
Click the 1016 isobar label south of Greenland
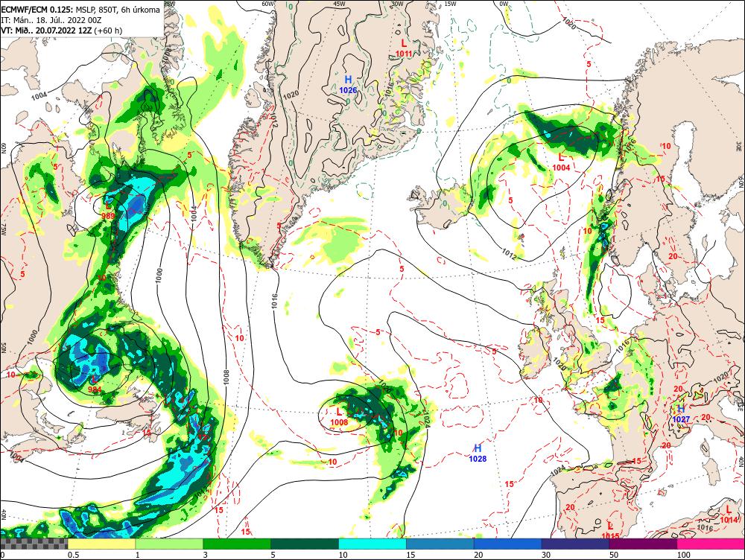click(x=275, y=301)
